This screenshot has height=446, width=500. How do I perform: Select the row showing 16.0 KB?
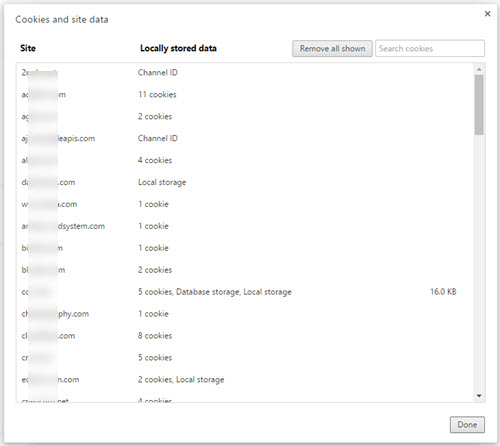click(245, 292)
